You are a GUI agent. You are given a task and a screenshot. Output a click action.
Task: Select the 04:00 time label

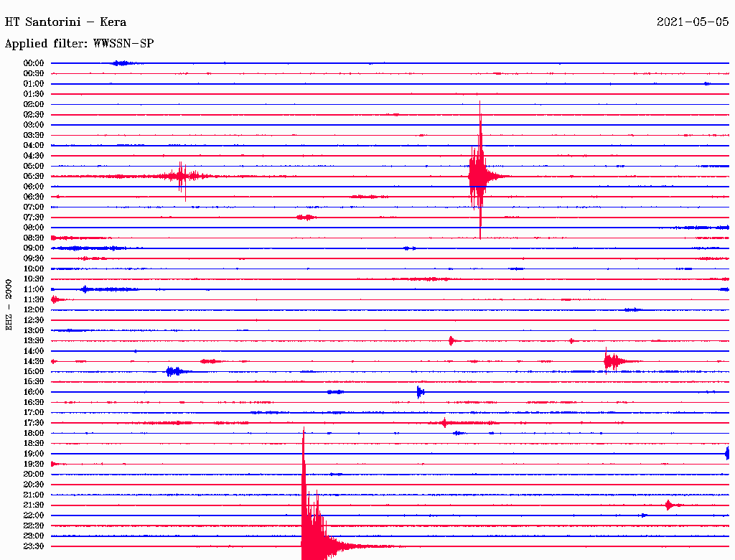point(34,146)
